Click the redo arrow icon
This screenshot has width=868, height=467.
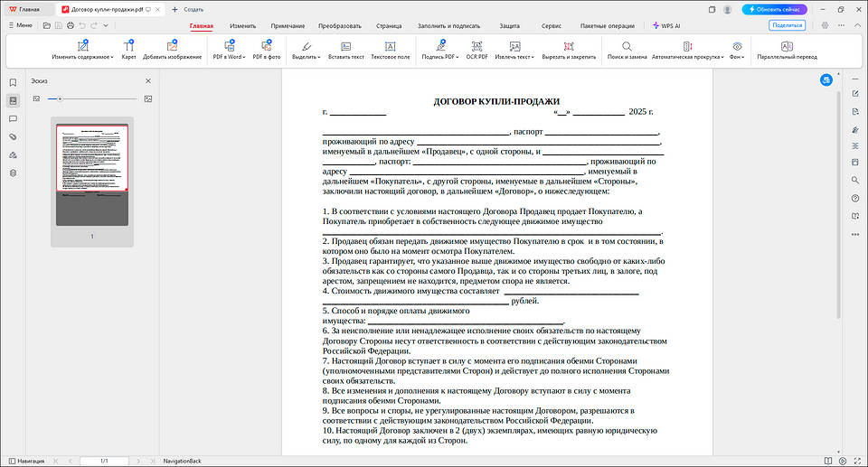(93, 25)
